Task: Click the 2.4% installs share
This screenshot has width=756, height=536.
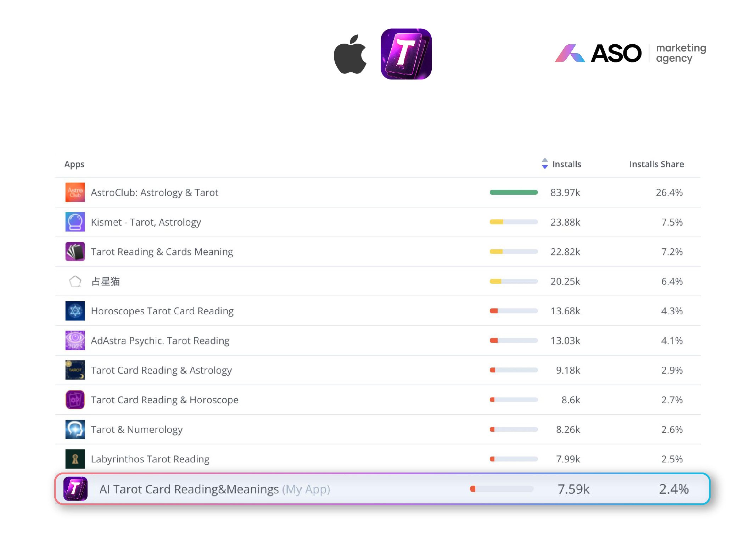Action: (x=674, y=489)
